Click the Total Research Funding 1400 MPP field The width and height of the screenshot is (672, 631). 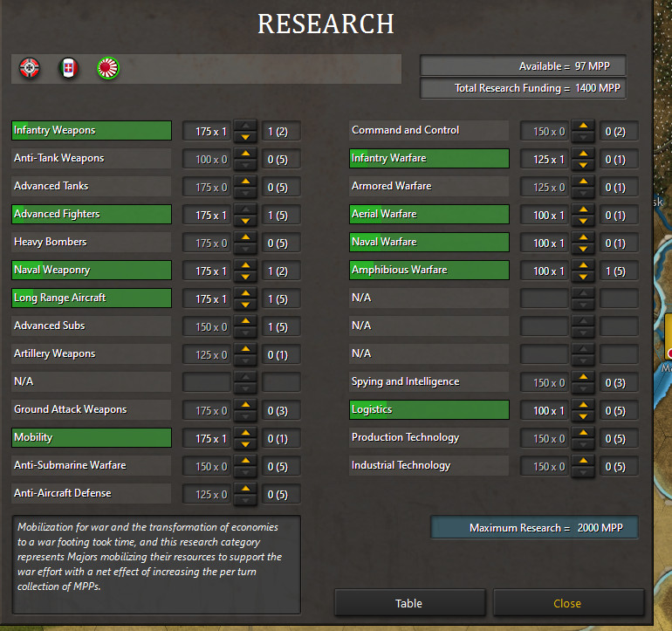523,88
